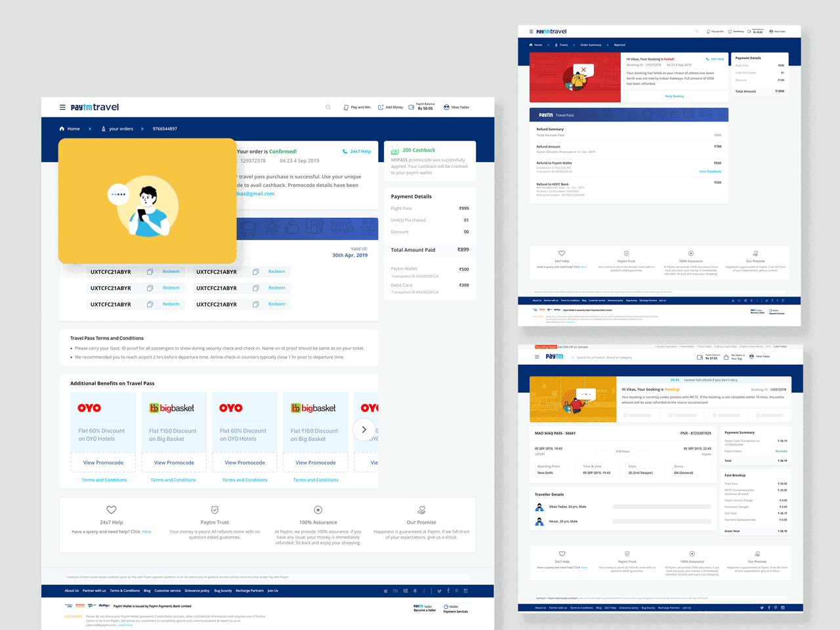The image size is (840, 630).
Task: Open shopping bag icon on pending booking page
Action: (726, 358)
